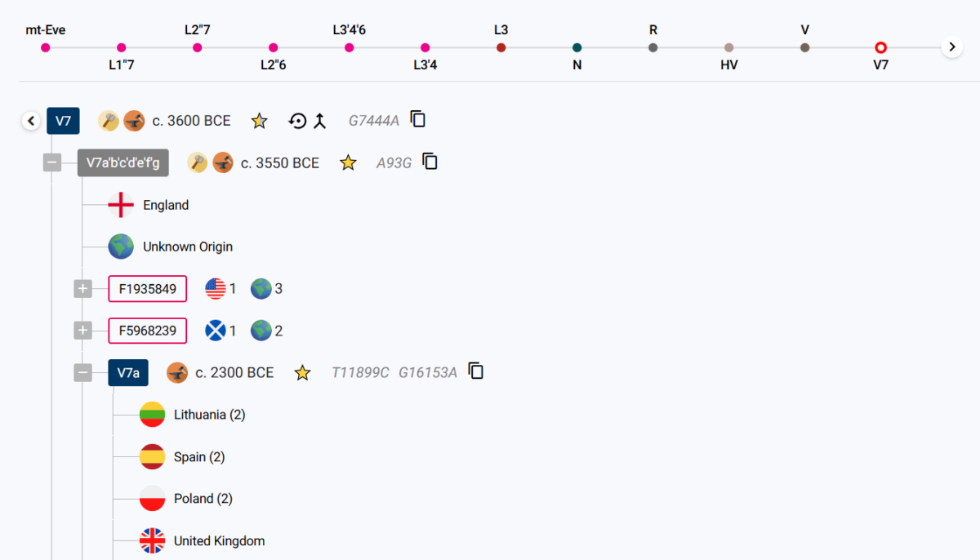The height and width of the screenshot is (560, 980).
Task: Click the axe era icon beside V7
Action: pyautogui.click(x=109, y=121)
